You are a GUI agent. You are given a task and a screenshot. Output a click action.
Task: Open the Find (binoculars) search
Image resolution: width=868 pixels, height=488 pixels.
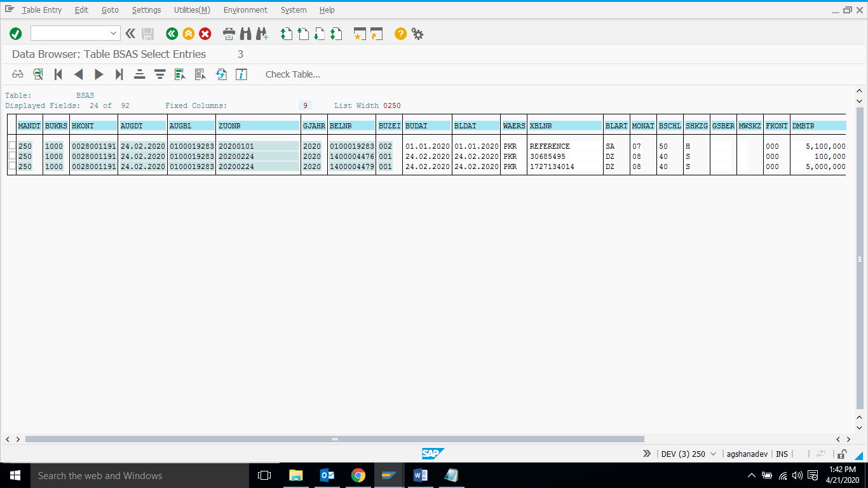(x=246, y=34)
